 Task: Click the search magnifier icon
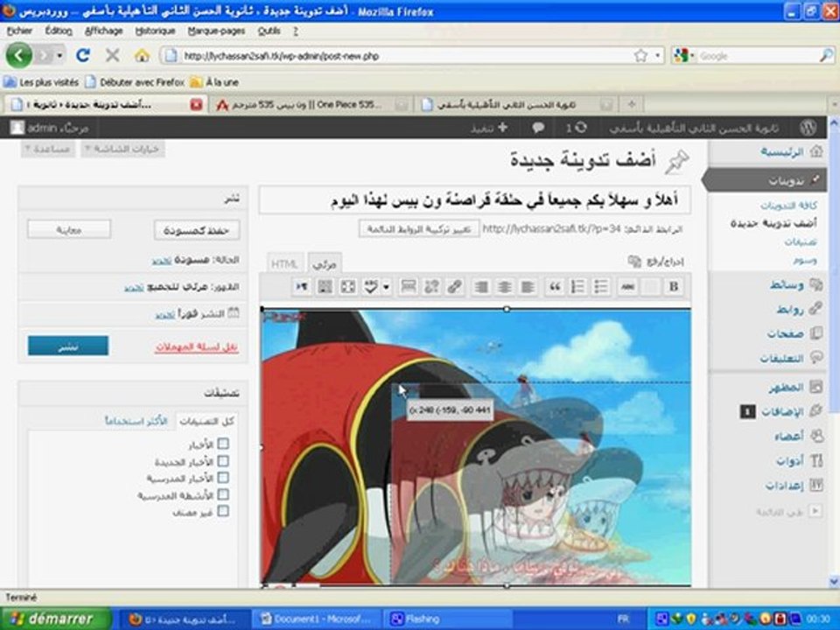827,55
